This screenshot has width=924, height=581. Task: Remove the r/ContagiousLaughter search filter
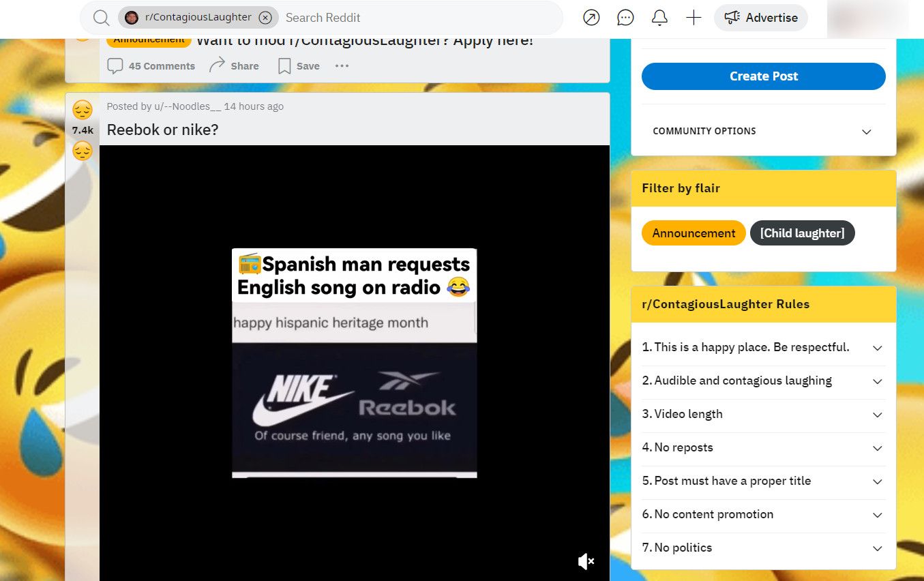[x=265, y=18]
